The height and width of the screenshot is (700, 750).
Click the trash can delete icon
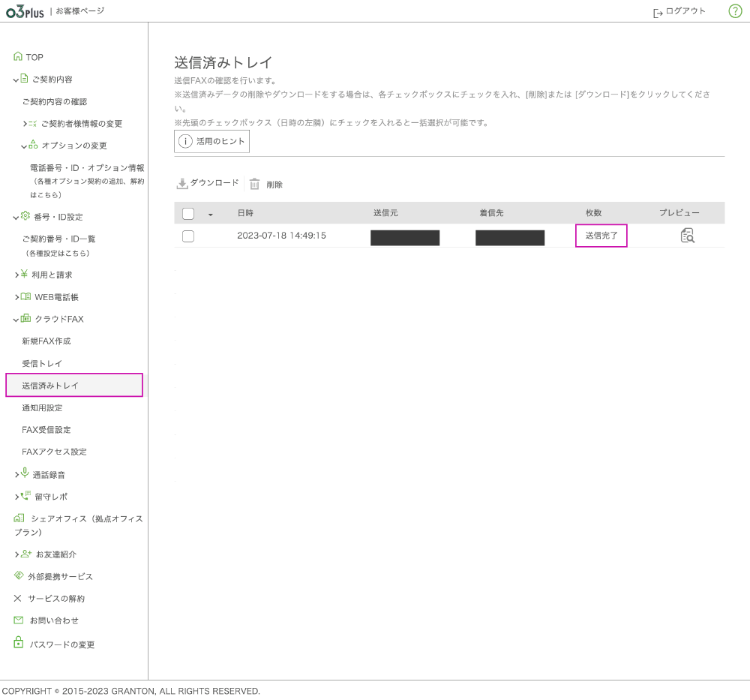(x=254, y=184)
